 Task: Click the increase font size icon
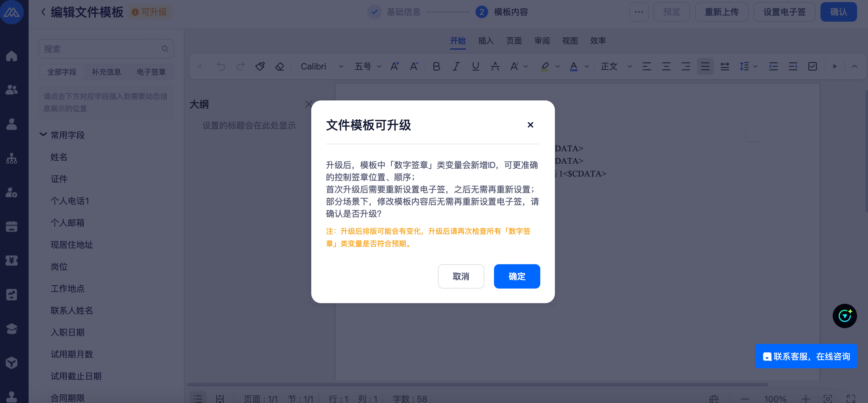point(394,66)
